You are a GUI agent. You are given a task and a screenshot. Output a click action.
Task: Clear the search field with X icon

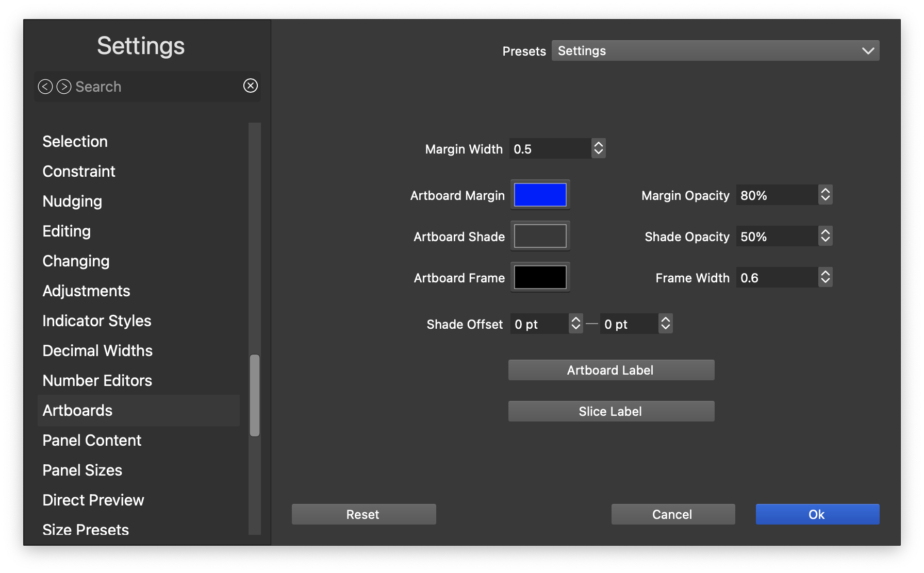pos(251,86)
